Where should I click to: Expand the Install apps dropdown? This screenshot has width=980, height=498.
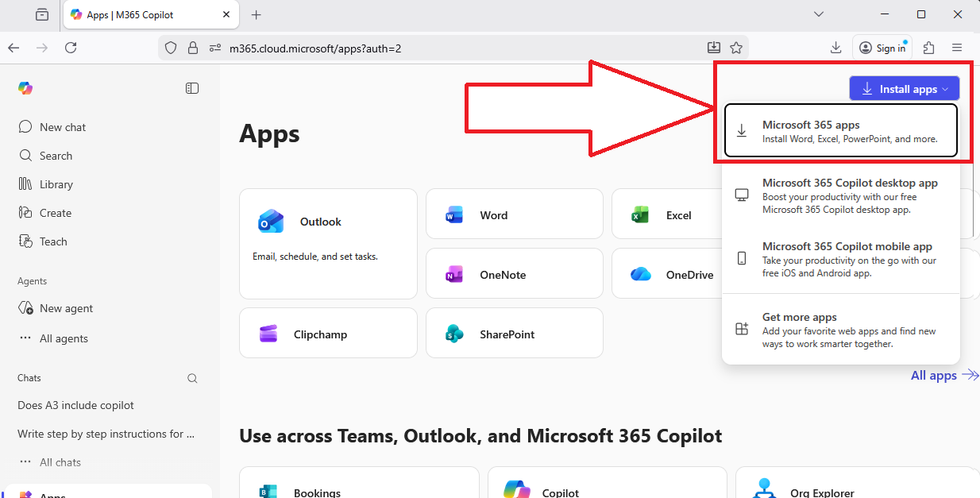click(x=904, y=87)
